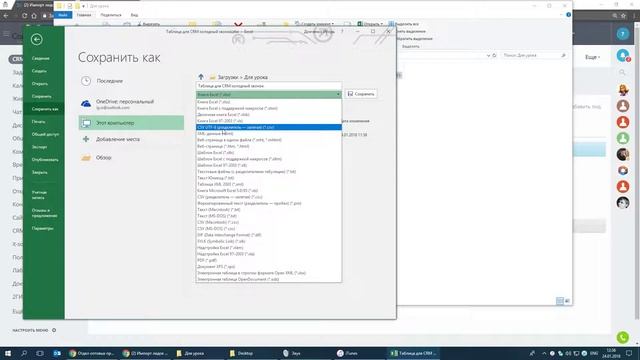
Task: Click the browser bookmark star icon
Action: [x=623, y=16]
